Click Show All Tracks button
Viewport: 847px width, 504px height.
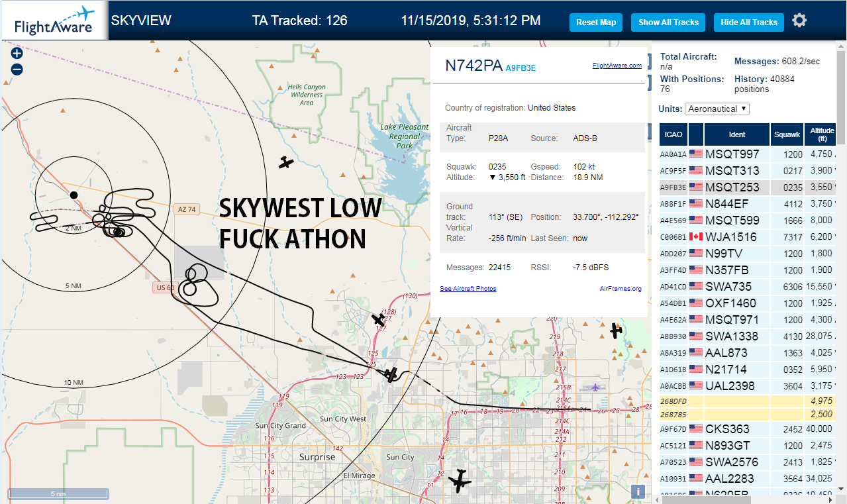point(668,22)
